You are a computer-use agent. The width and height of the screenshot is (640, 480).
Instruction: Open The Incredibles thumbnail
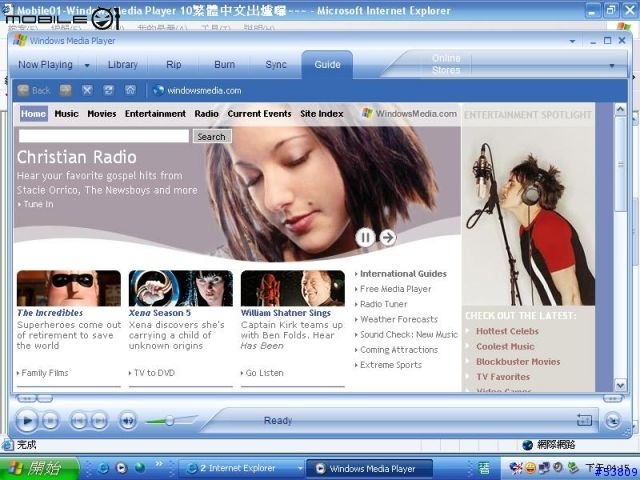click(69, 288)
